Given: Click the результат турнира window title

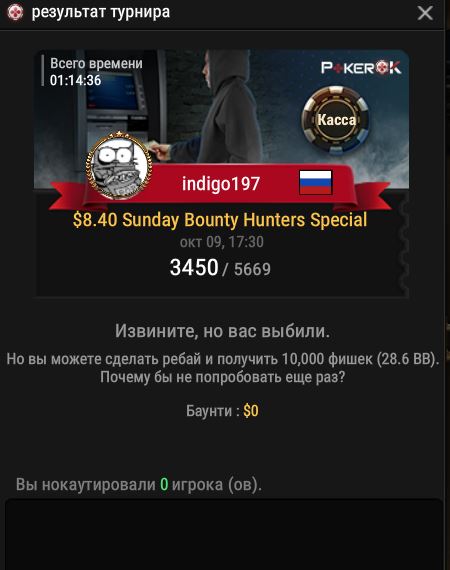Looking at the screenshot, I should 101,12.
